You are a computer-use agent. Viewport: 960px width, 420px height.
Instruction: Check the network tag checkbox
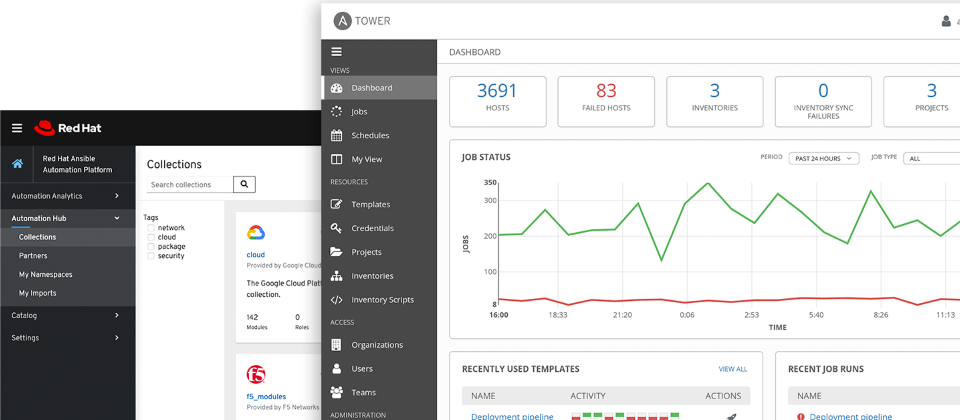pyautogui.click(x=151, y=228)
